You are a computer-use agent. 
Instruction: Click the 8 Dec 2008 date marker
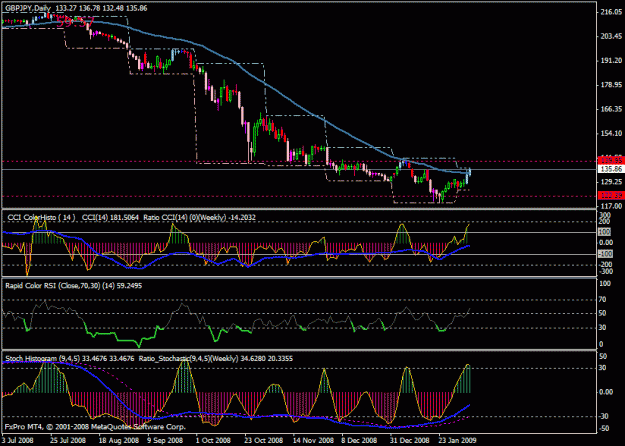pyautogui.click(x=359, y=440)
